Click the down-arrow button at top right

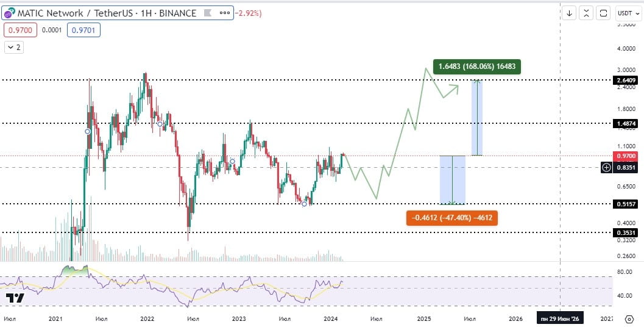(x=569, y=13)
